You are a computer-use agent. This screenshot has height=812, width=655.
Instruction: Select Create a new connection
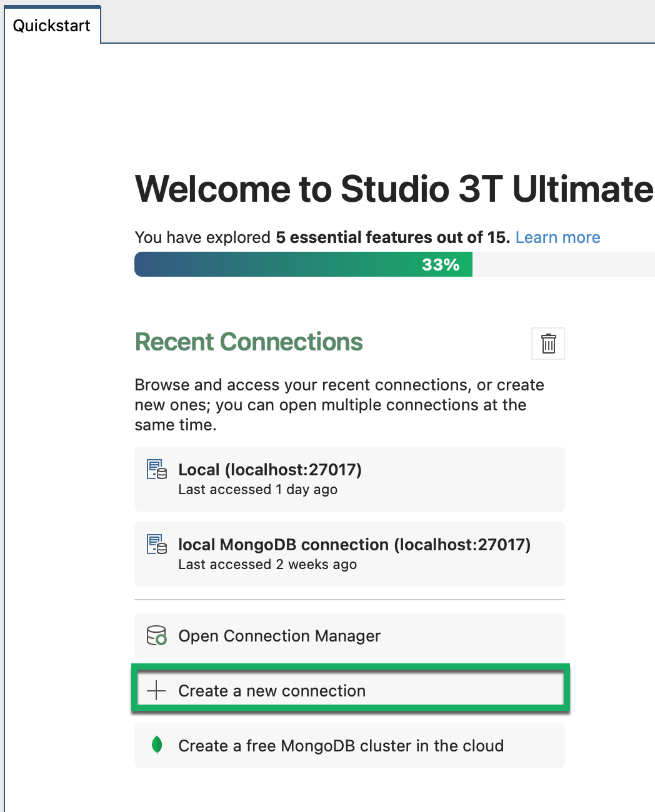pyautogui.click(x=272, y=691)
